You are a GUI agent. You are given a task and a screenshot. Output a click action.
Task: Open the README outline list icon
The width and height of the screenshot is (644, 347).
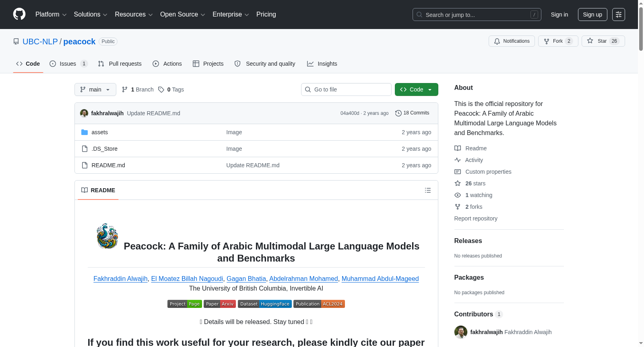428,190
